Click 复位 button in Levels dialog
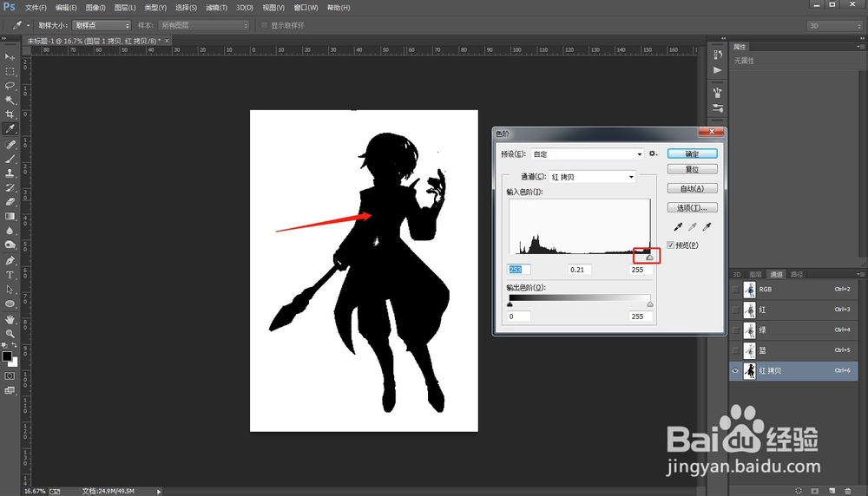Screen dimensions: 868x496 (692, 169)
